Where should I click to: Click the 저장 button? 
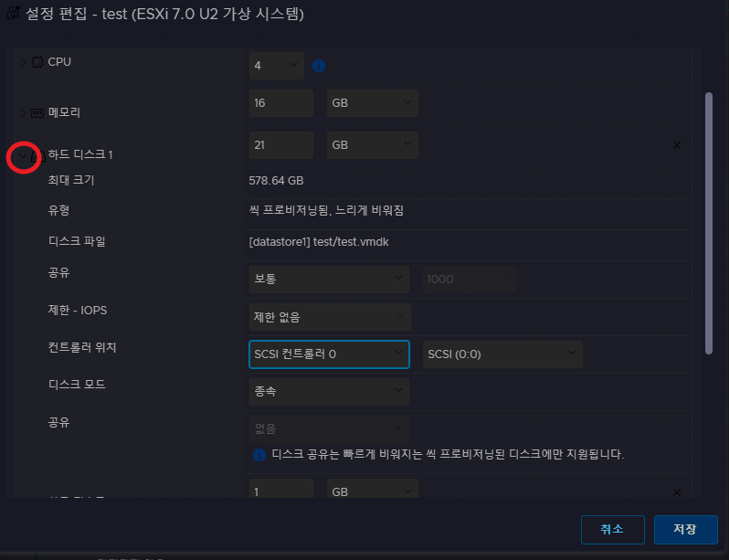click(685, 529)
